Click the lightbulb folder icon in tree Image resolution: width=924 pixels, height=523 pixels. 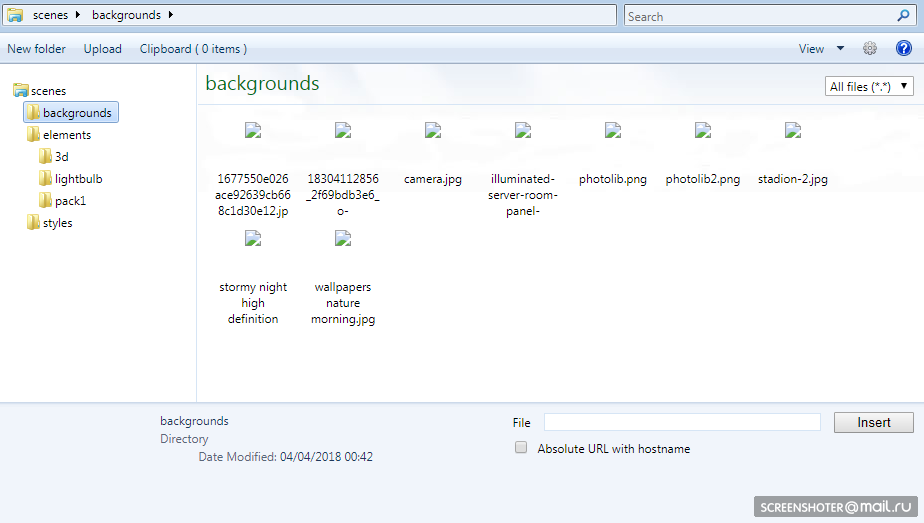45,178
